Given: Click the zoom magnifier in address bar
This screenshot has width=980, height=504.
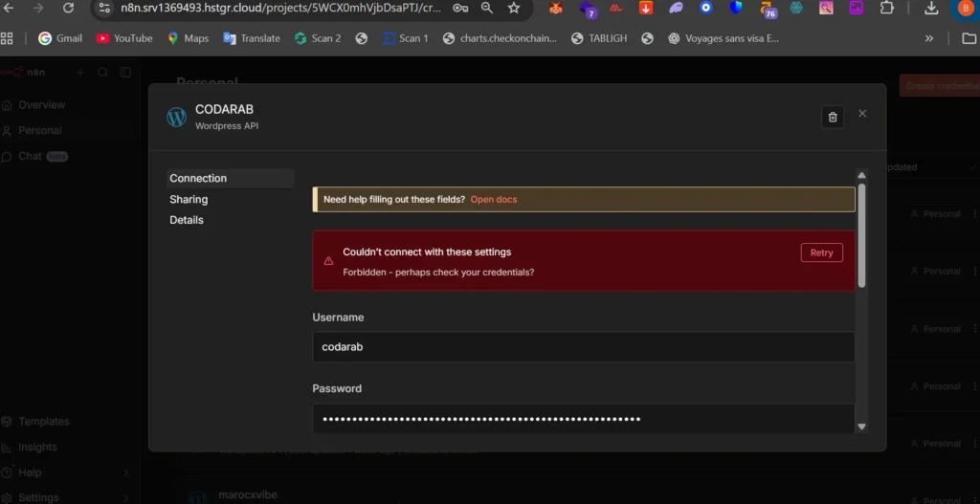Looking at the screenshot, I should 487,8.
